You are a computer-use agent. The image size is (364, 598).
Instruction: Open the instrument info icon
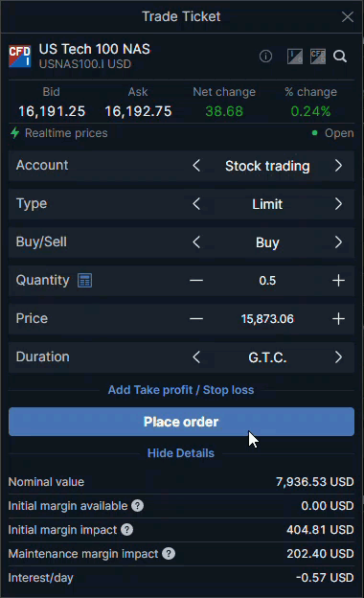[265, 56]
